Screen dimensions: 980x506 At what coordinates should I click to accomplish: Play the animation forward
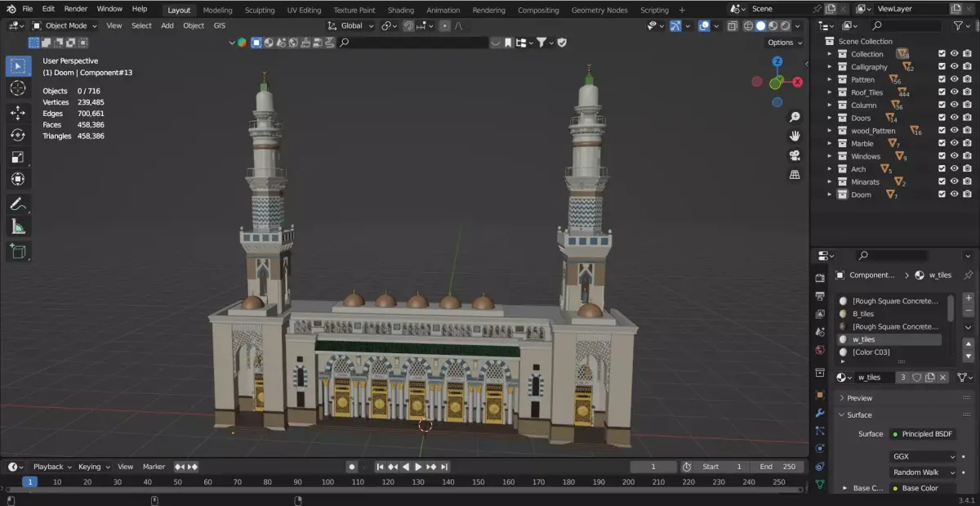coord(418,467)
